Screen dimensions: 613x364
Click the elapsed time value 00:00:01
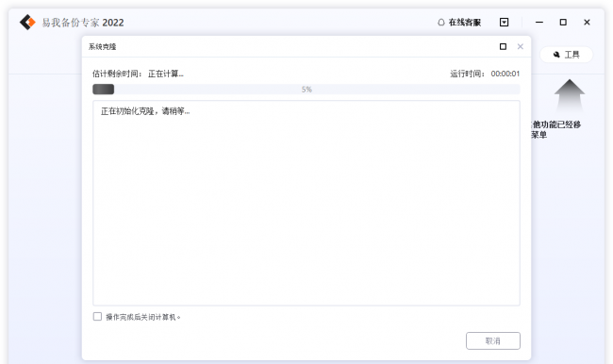click(x=505, y=74)
